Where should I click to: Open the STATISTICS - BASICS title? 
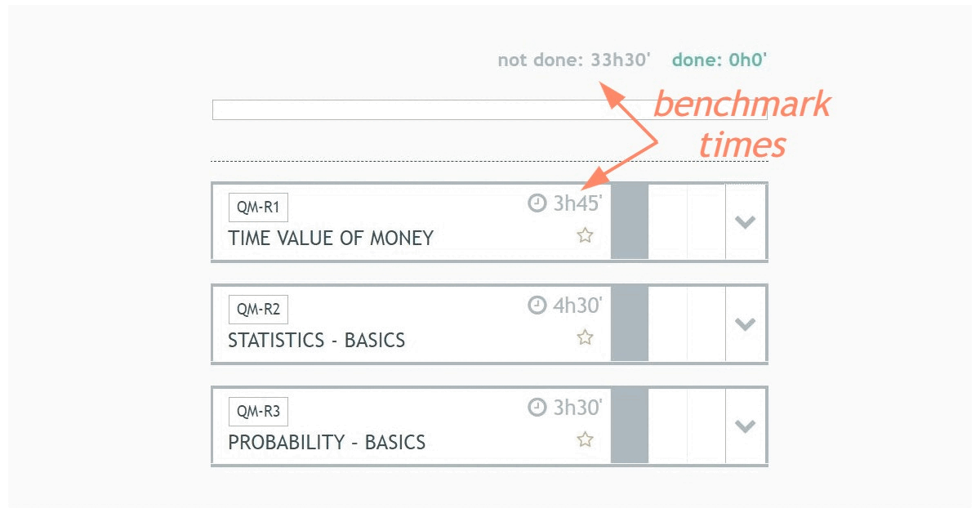(x=317, y=341)
